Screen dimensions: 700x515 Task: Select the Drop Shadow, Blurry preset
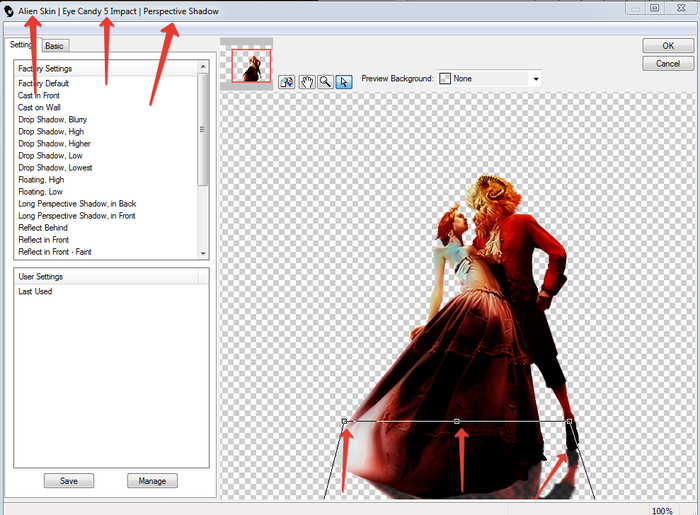53,120
